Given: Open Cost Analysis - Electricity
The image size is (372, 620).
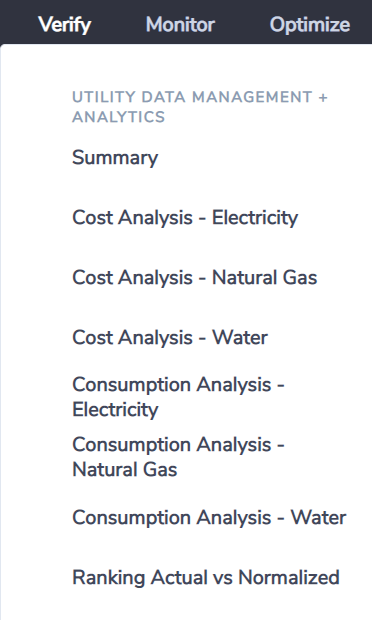Looking at the screenshot, I should [185, 217].
